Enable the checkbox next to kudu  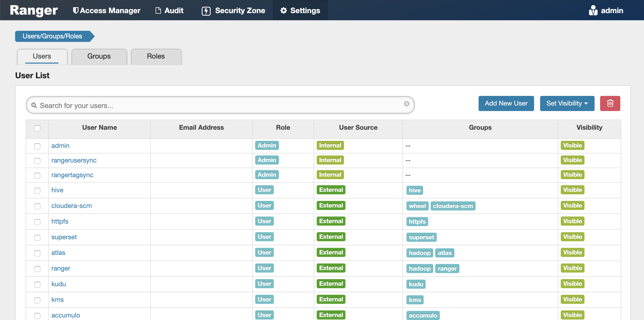point(37,284)
